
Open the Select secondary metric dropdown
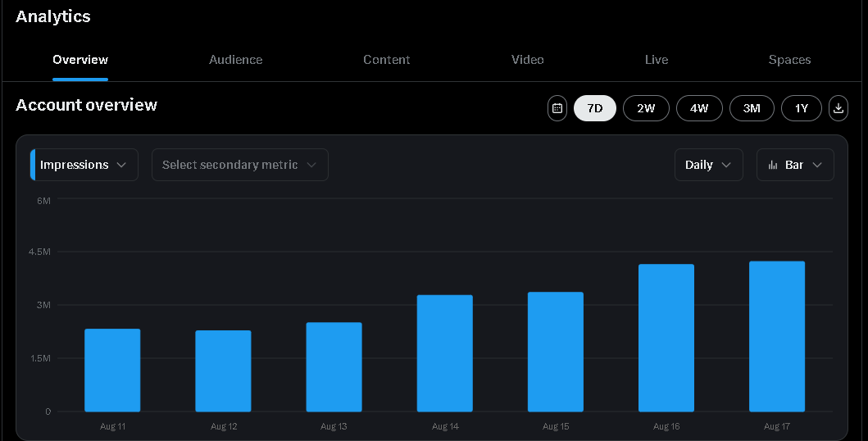click(239, 165)
